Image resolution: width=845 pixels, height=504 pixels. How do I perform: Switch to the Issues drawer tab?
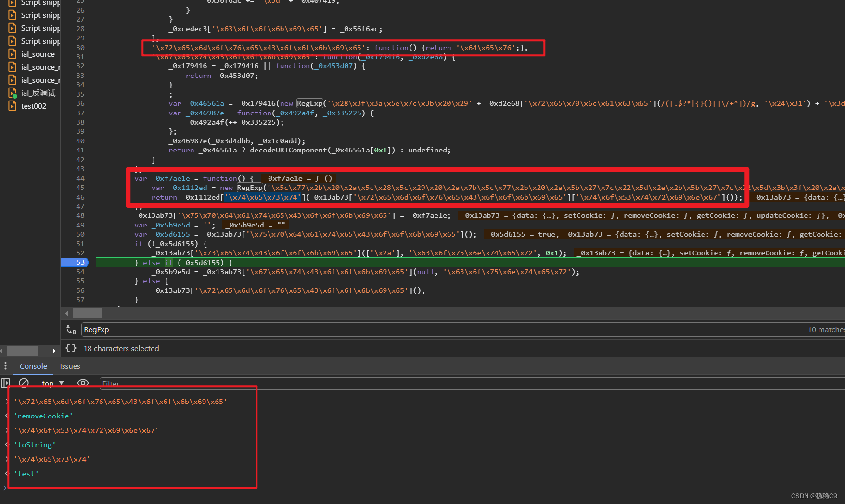[x=70, y=366]
